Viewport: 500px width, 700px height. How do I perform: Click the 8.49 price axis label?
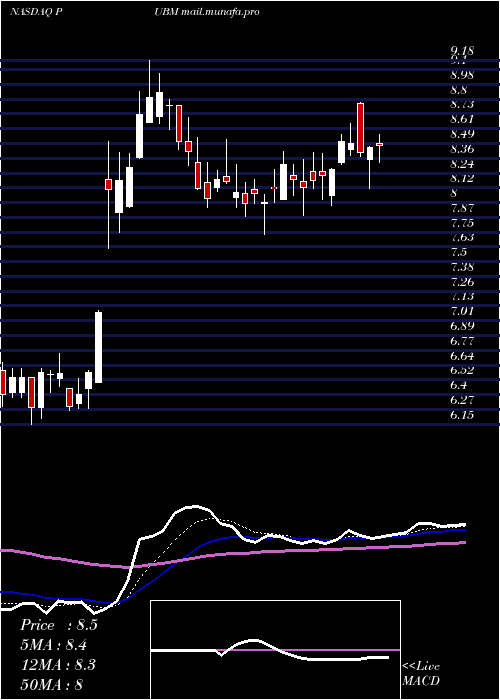click(462, 134)
